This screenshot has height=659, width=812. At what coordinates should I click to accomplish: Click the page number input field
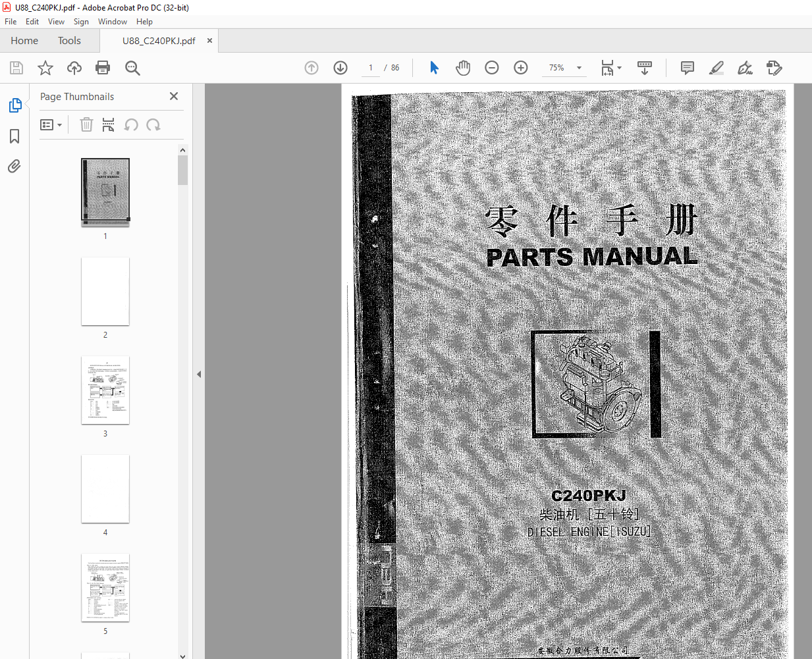pyautogui.click(x=371, y=68)
